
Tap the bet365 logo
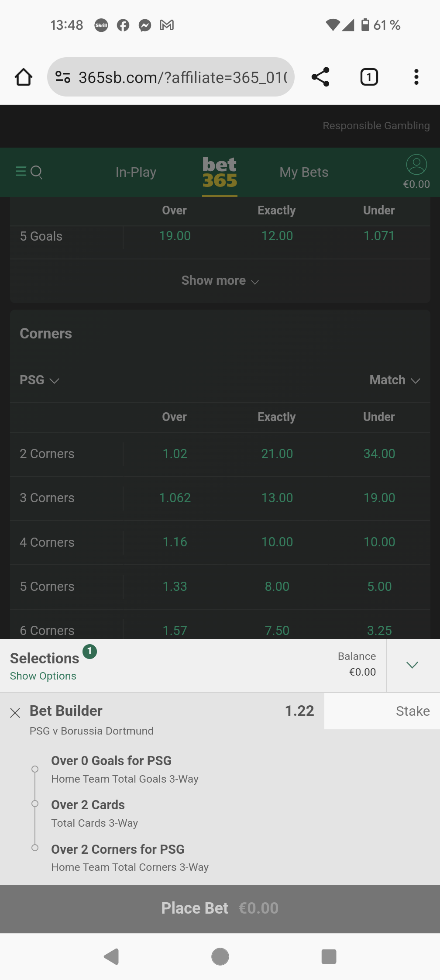220,173
